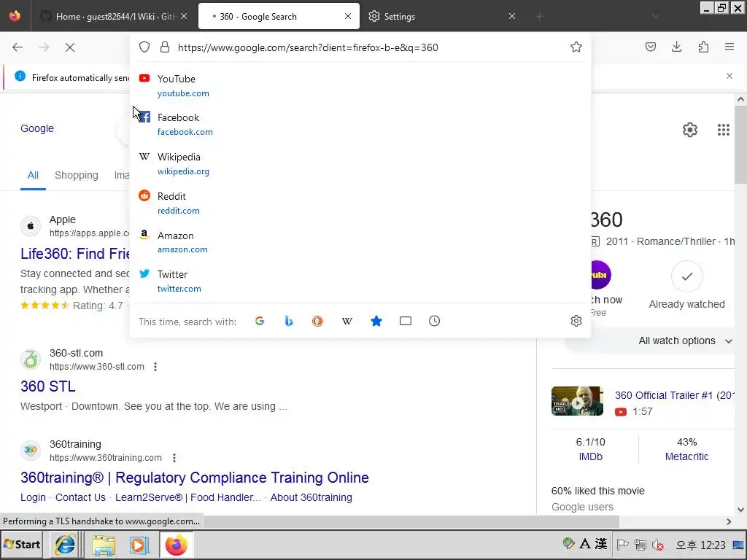Expand All watch options

coord(685,341)
